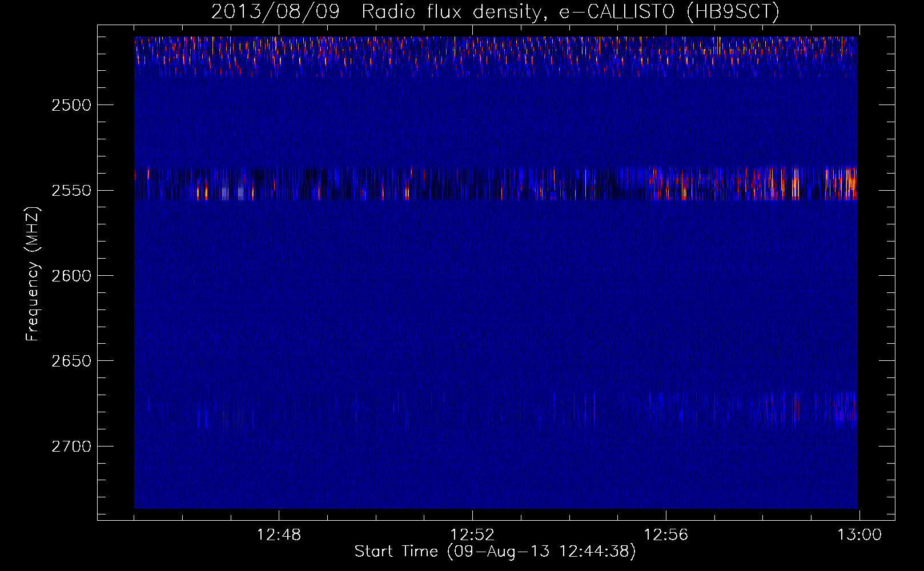Select the 2700 frequency axis label

71,446
